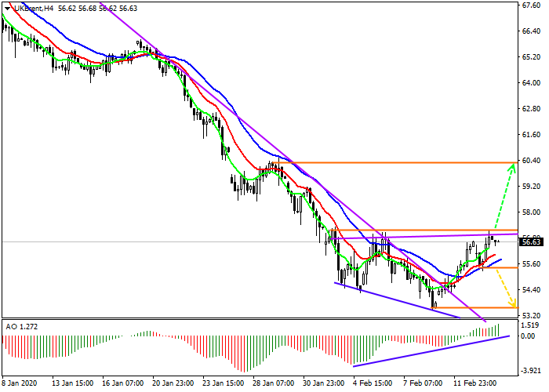
Task: Click the yellow arrowhead near 53.60 level
Action: coord(513,303)
